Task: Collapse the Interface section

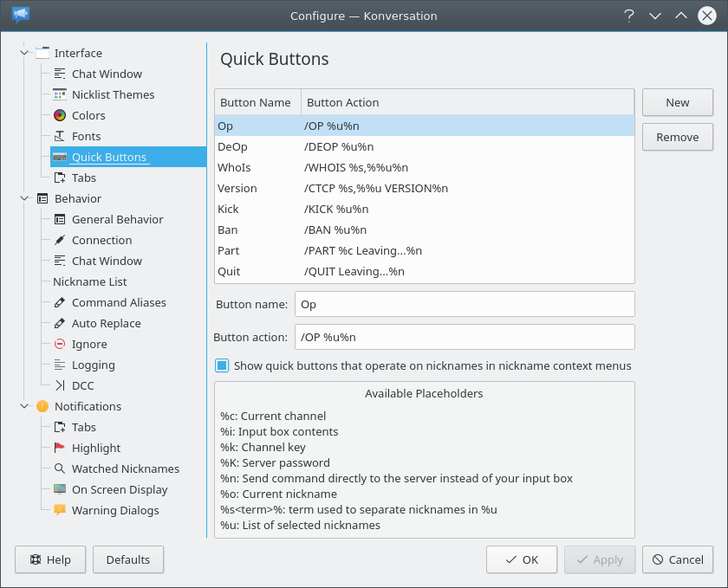Action: pyautogui.click(x=25, y=53)
